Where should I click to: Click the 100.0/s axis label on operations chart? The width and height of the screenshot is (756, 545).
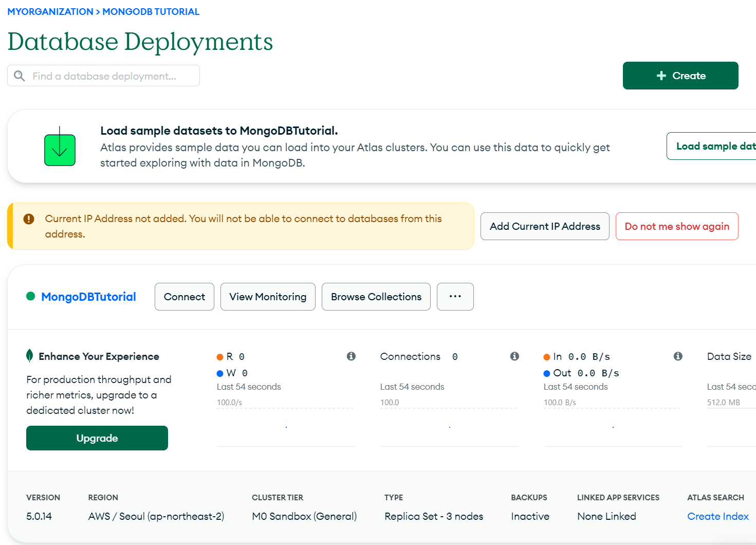point(229,403)
